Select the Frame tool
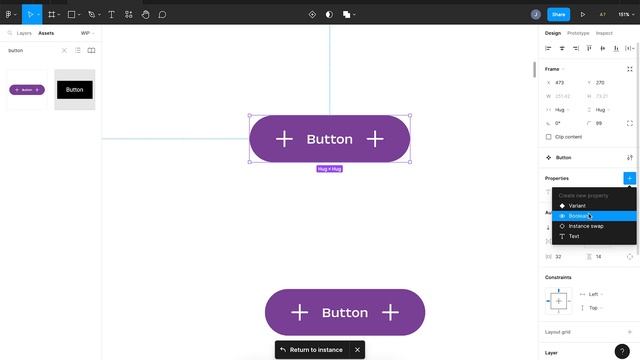The image size is (640, 360). click(x=51, y=14)
